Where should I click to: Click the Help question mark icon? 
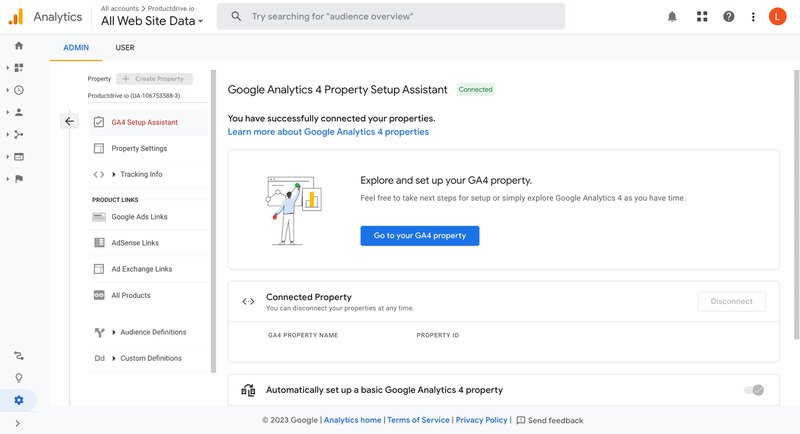click(729, 17)
